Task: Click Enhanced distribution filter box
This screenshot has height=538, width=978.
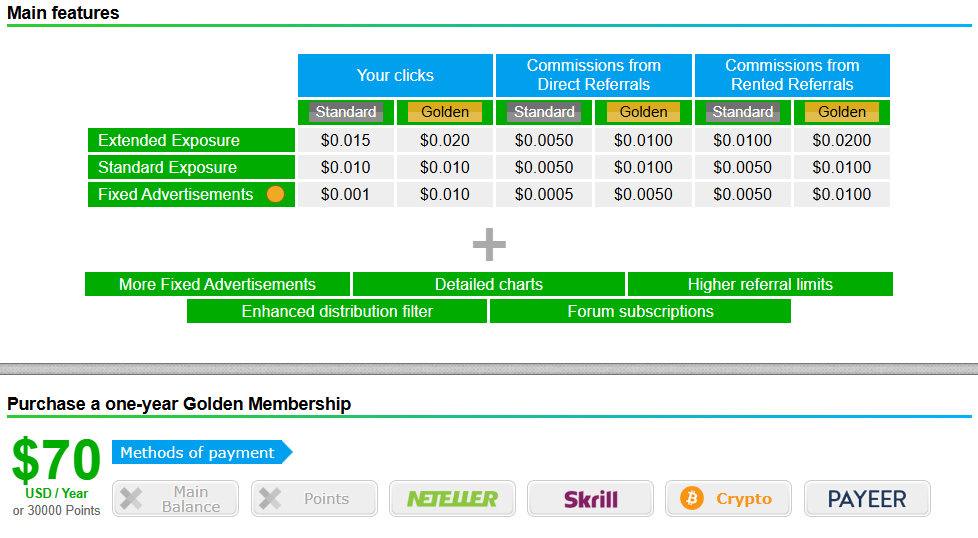Action: point(337,311)
